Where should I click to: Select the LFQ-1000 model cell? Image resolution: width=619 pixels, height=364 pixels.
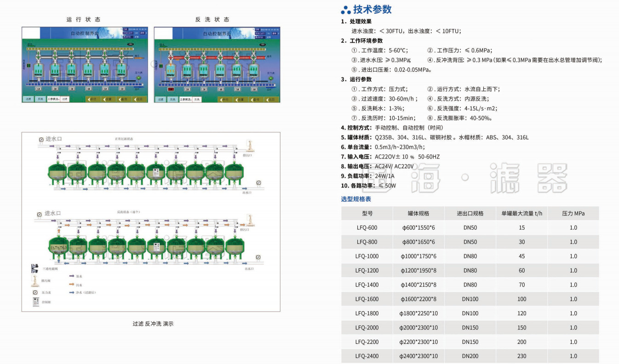(367, 256)
